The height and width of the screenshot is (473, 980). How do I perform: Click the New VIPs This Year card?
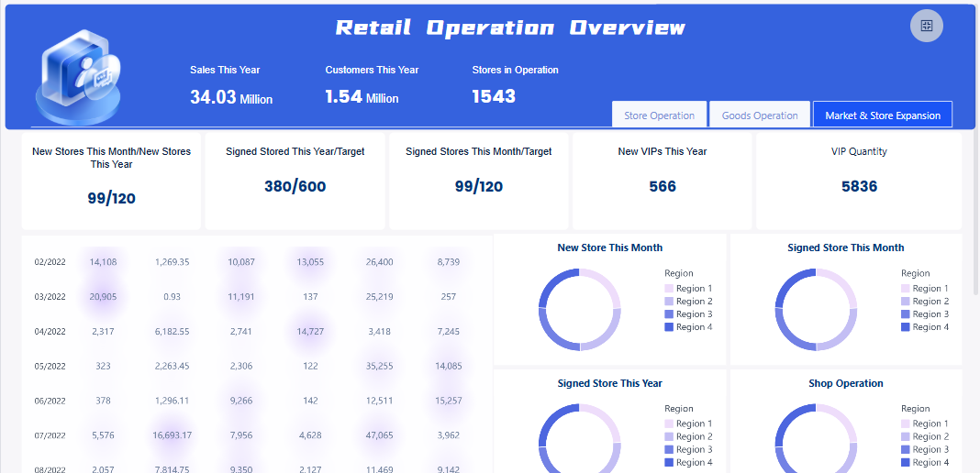662,181
